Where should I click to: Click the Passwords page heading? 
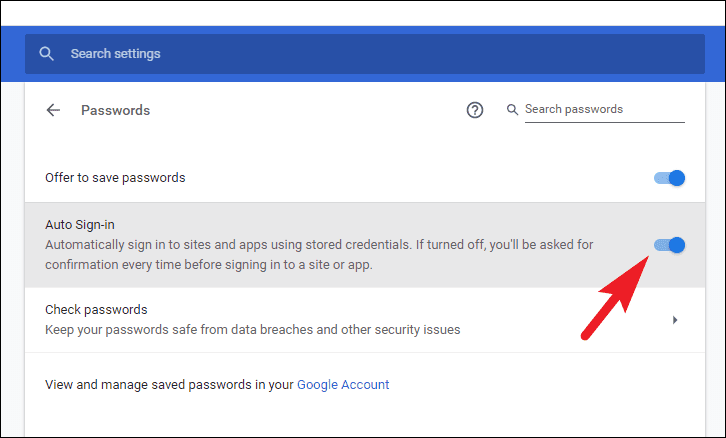pos(115,110)
